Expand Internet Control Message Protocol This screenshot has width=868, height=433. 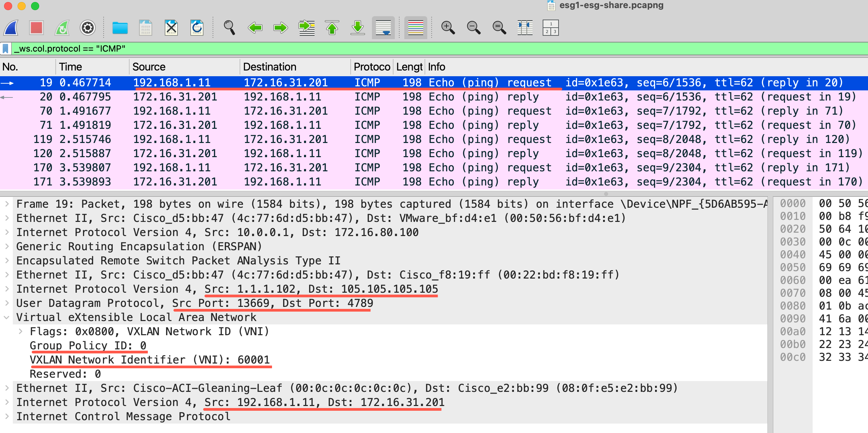[x=7, y=416]
